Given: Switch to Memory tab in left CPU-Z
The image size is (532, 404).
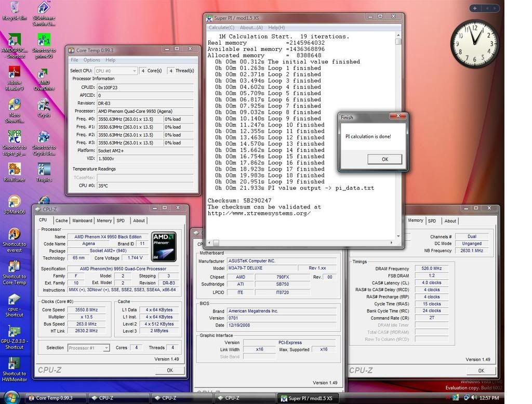Looking at the screenshot, I should (104, 220).
